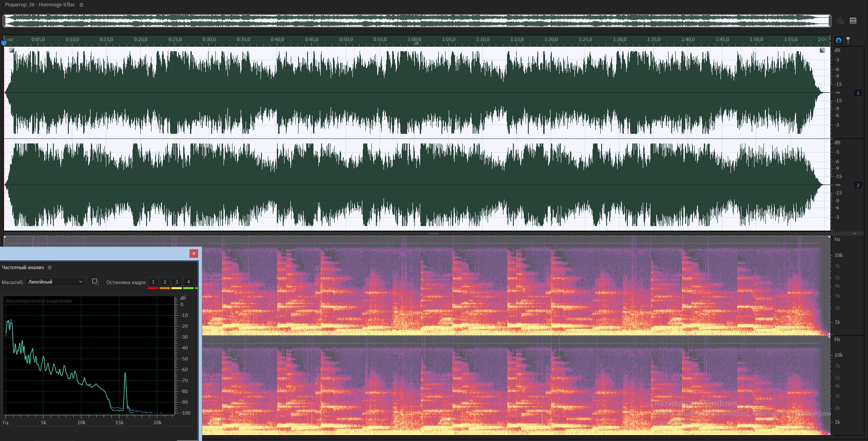Click the Масштаб label
Image resolution: width=868 pixels, height=441 pixels.
click(x=12, y=282)
